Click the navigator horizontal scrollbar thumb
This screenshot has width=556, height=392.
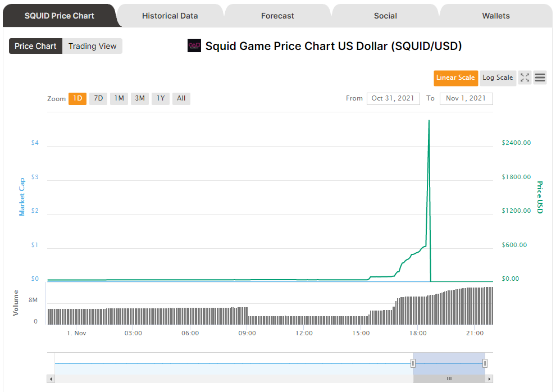click(449, 379)
